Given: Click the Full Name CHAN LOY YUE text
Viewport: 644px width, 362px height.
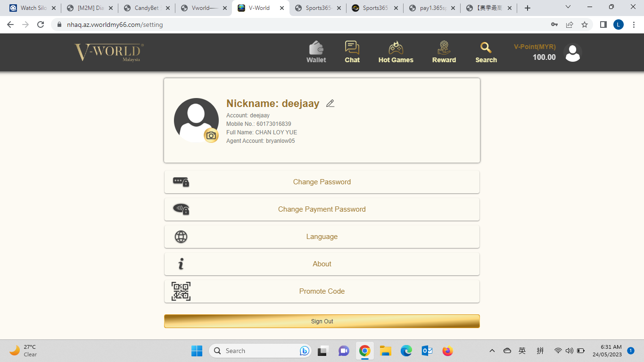Looking at the screenshot, I should tap(262, 132).
